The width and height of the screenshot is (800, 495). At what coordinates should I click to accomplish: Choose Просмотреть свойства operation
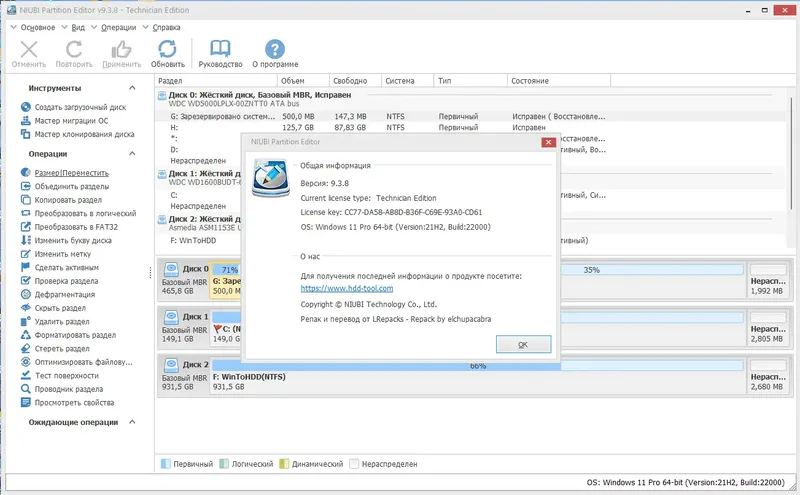tap(67, 403)
